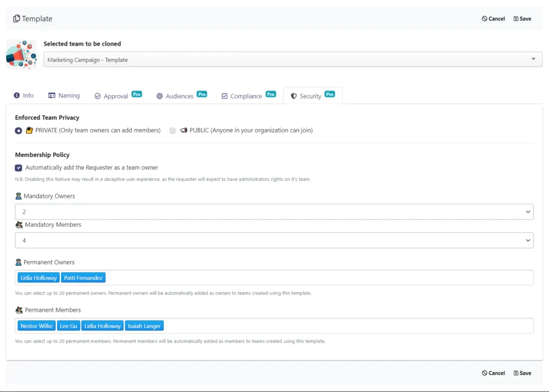The image size is (549, 392).
Task: Select the Security tab
Action: pyautogui.click(x=313, y=95)
